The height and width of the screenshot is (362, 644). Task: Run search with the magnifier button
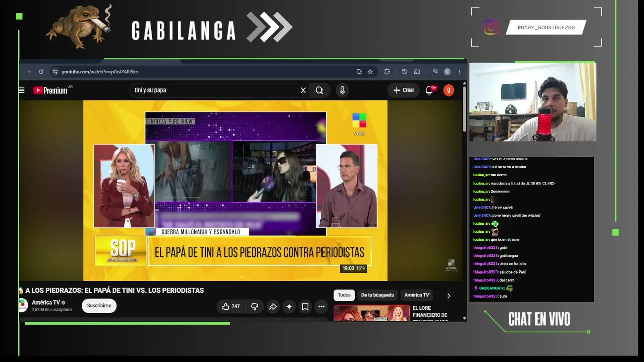(319, 90)
